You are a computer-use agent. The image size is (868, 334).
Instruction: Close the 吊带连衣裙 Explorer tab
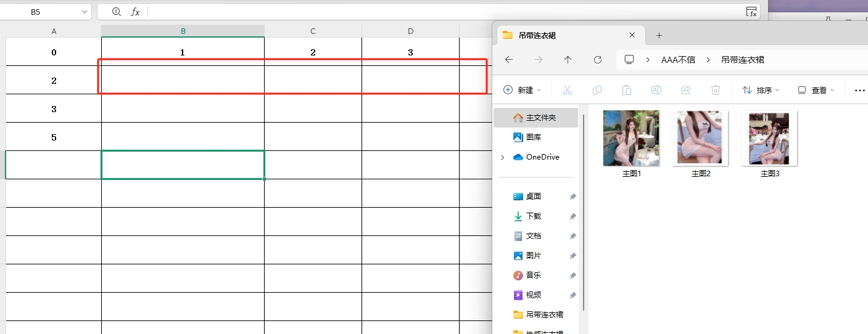click(x=632, y=35)
